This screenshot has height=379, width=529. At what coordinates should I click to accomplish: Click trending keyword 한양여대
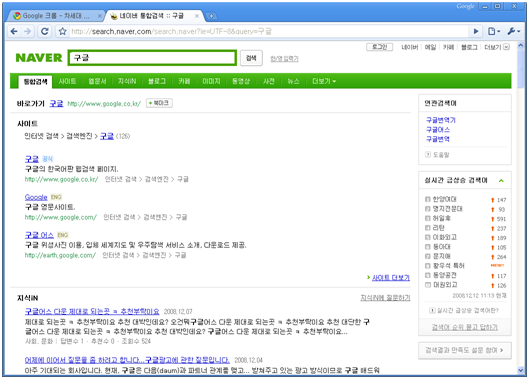(445, 199)
